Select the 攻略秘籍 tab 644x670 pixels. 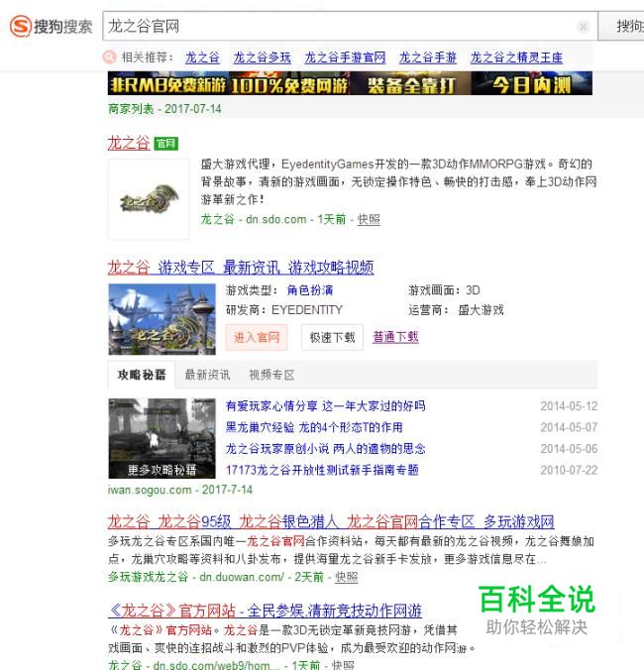coord(142,375)
